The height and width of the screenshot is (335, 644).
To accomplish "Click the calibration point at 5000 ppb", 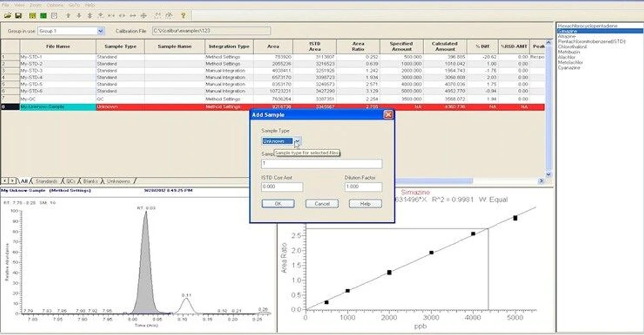I will click(515, 218).
